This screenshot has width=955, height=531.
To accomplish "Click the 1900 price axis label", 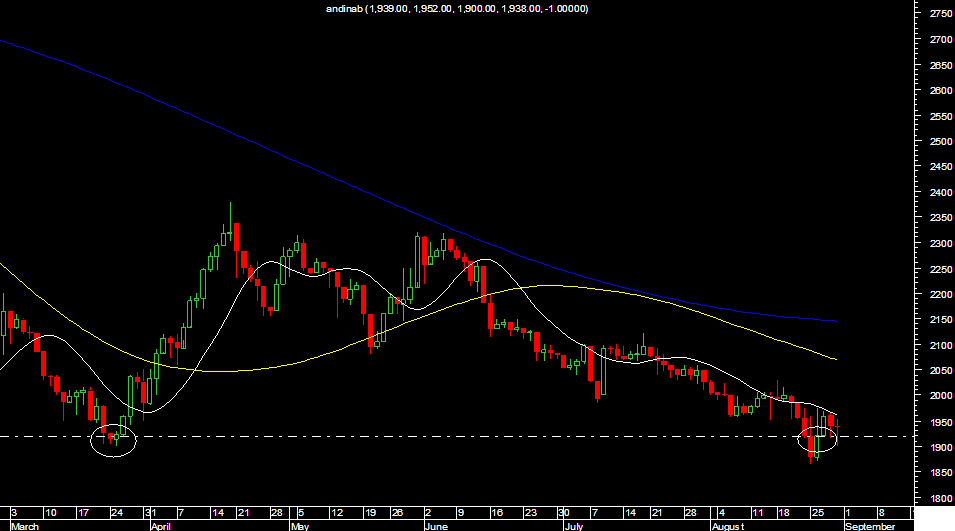I will [x=941, y=447].
